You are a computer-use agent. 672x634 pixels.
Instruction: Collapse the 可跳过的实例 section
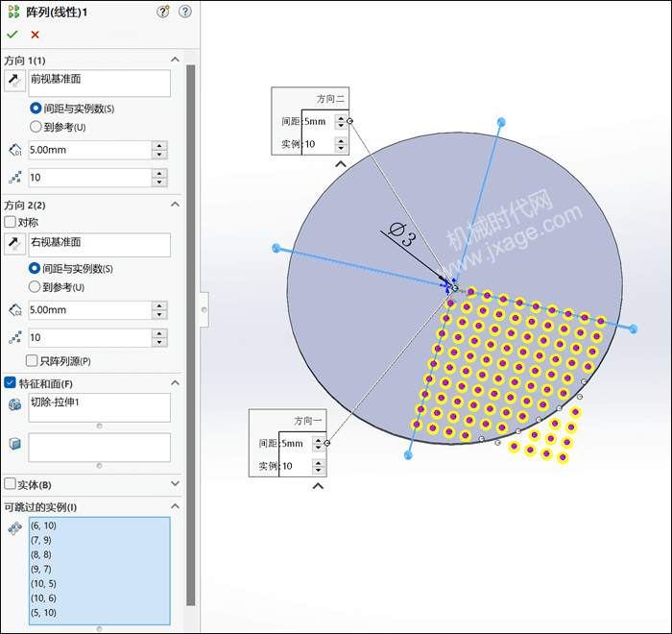point(176,506)
